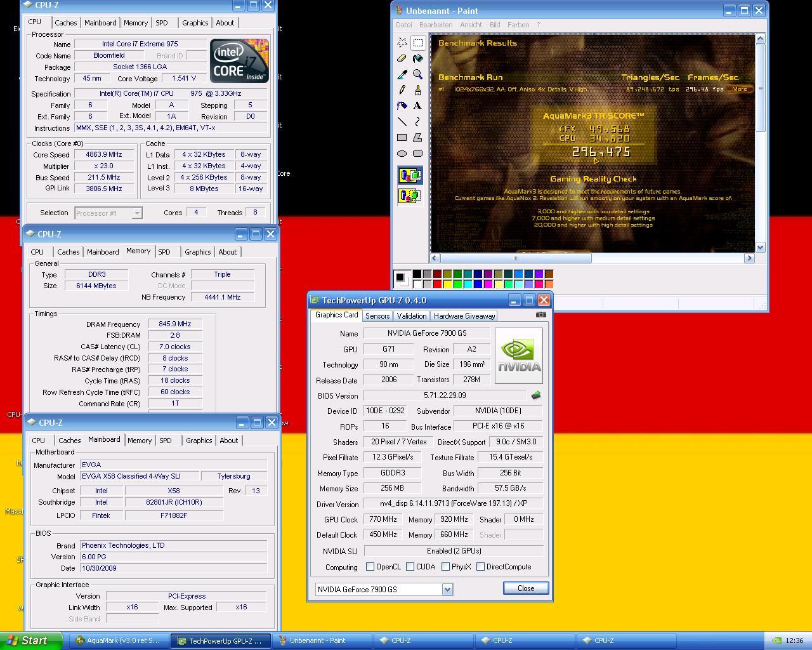Open the Farben menu in Paint
The width and height of the screenshot is (812, 650).
coord(518,25)
